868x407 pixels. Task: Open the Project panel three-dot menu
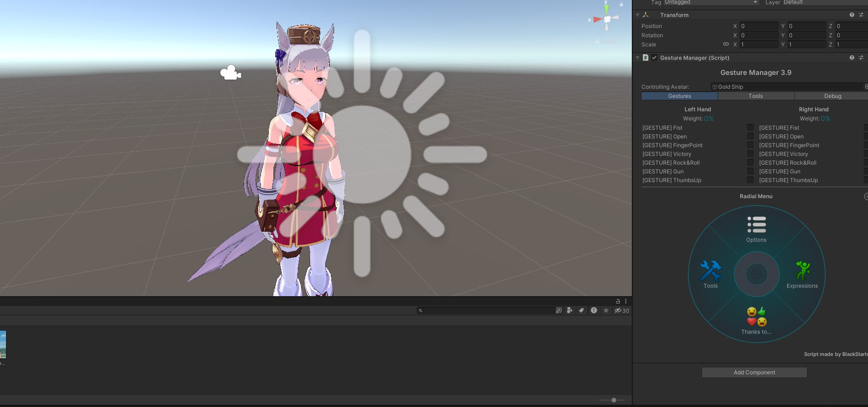click(626, 301)
